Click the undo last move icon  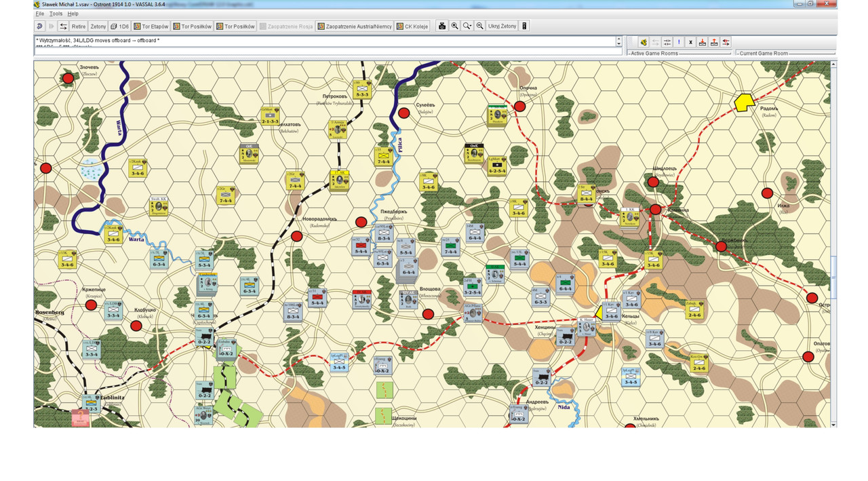(x=39, y=26)
